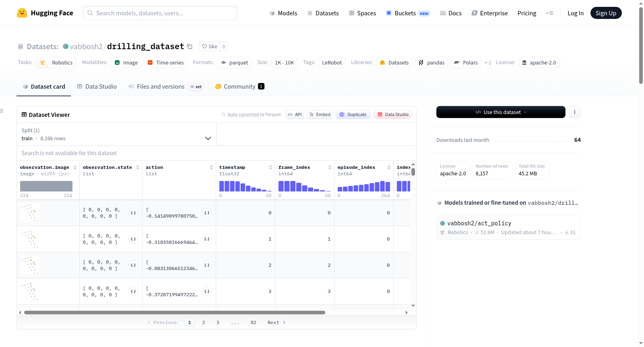Click the Log In link
The width and height of the screenshot is (644, 347).
tap(576, 13)
